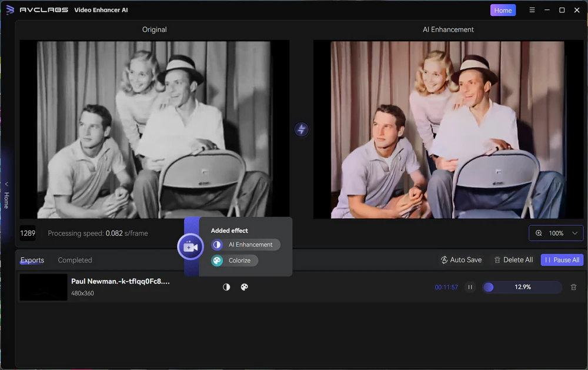Toggle the AI Enhancement added effect

click(x=245, y=244)
